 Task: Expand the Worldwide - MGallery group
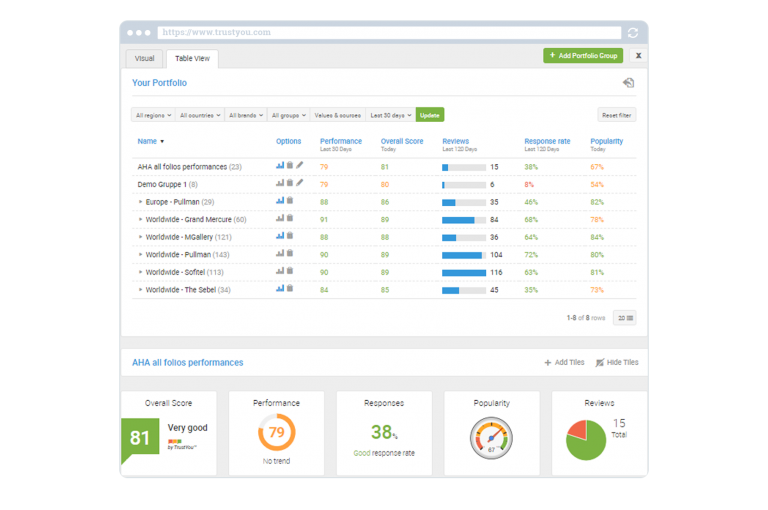click(x=141, y=237)
